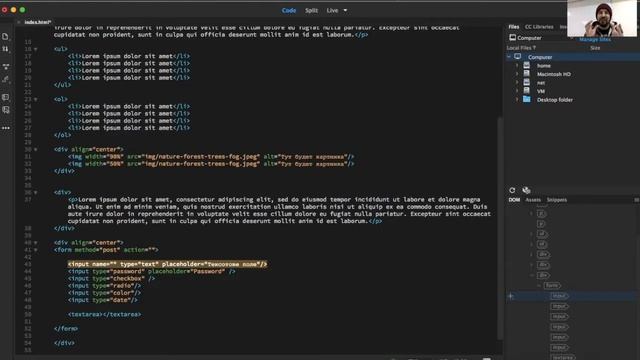This screenshot has height=360, width=640.
Task: Expand the Desktop folder item in Files tree
Action: pyautogui.click(x=517, y=99)
